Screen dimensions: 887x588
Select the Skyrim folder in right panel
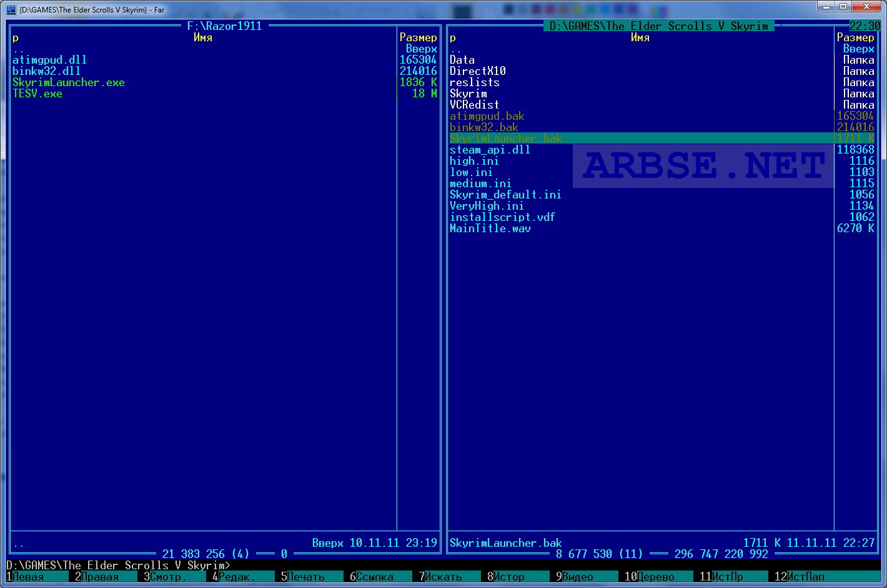point(468,94)
